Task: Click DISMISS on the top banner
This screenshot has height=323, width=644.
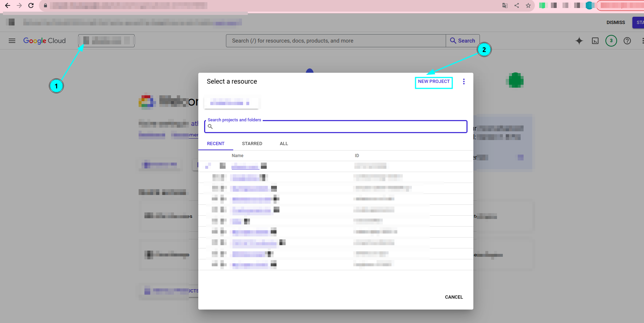Action: 615,23
